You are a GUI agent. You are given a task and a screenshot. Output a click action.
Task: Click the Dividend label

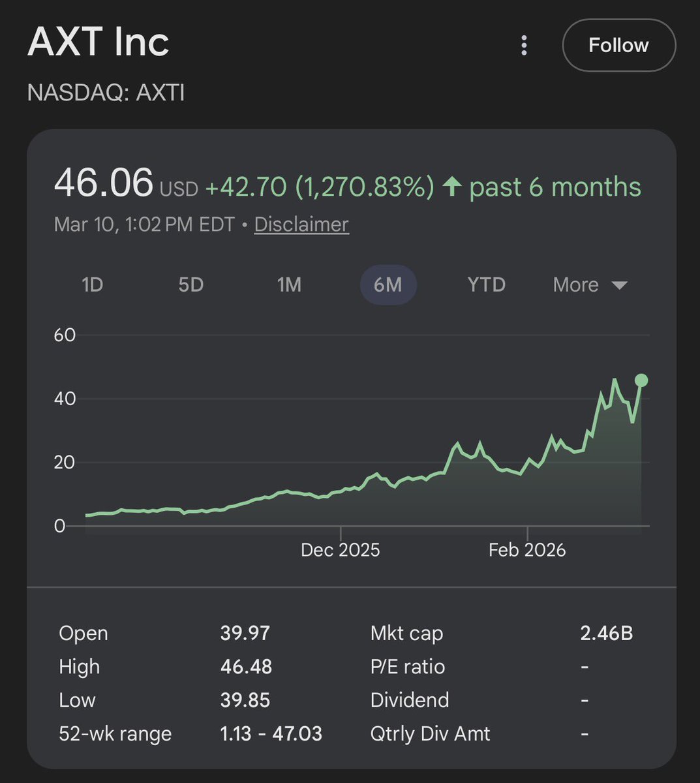pos(410,700)
